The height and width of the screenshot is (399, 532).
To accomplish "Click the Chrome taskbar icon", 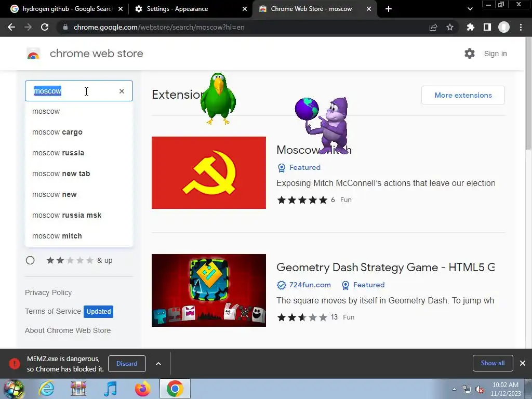I will (175, 389).
